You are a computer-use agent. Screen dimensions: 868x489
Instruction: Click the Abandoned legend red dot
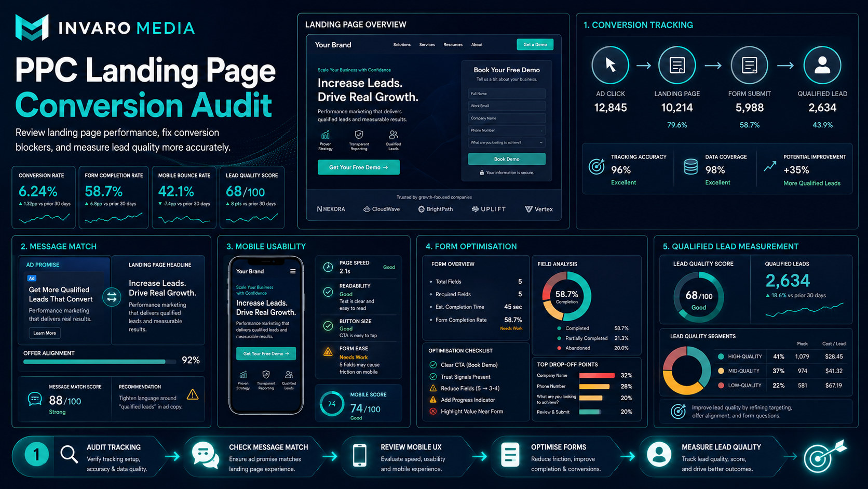click(559, 348)
